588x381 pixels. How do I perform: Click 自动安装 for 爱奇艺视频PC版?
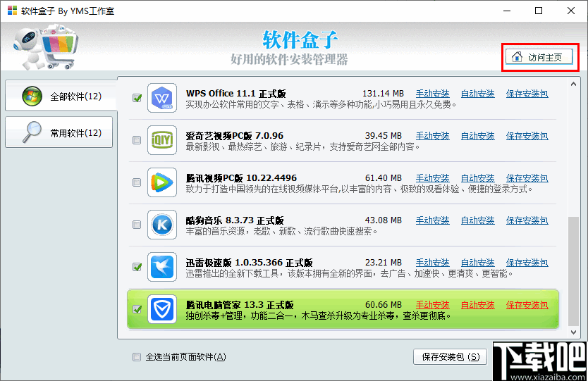478,136
